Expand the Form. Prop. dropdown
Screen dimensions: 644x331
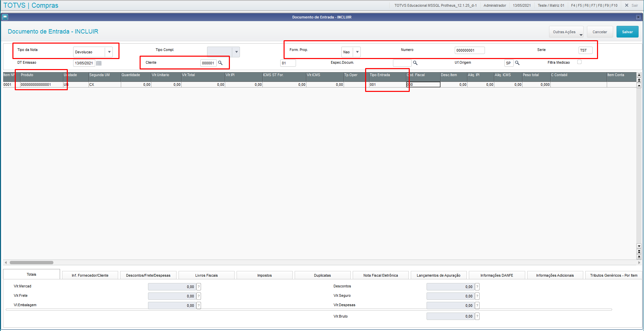(357, 52)
